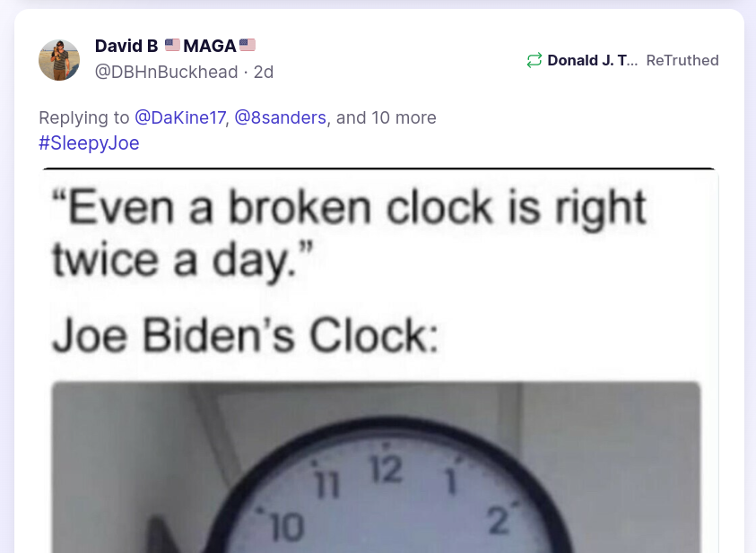
Task: Click the 2d post timestamp
Action: [264, 72]
